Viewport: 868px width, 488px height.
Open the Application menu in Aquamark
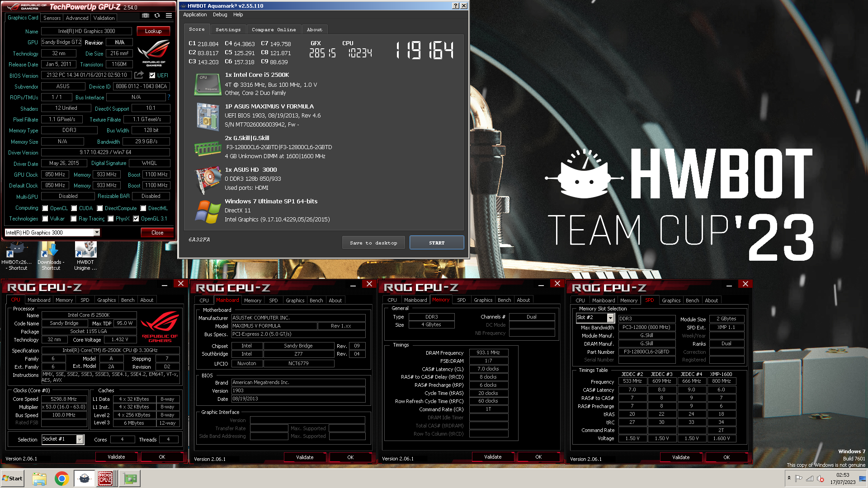195,14
